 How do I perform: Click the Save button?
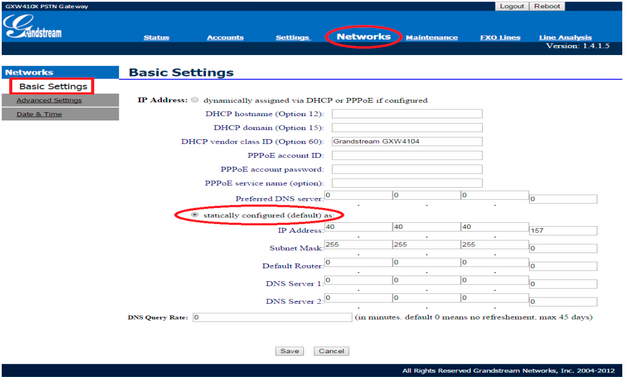coord(289,351)
